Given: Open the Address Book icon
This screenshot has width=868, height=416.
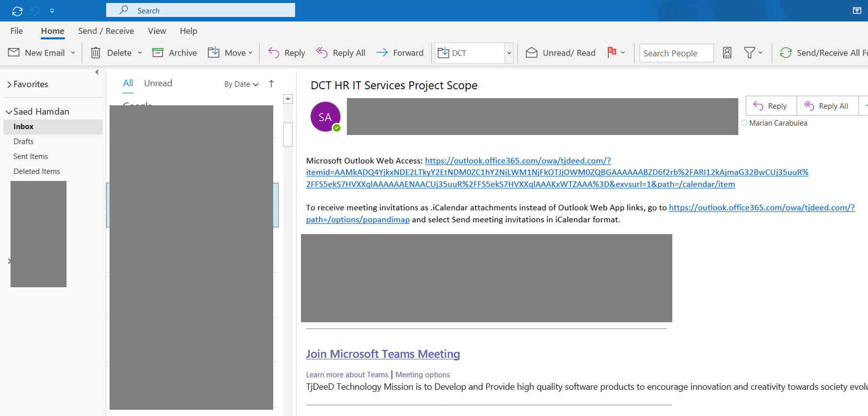Looking at the screenshot, I should click(x=727, y=53).
